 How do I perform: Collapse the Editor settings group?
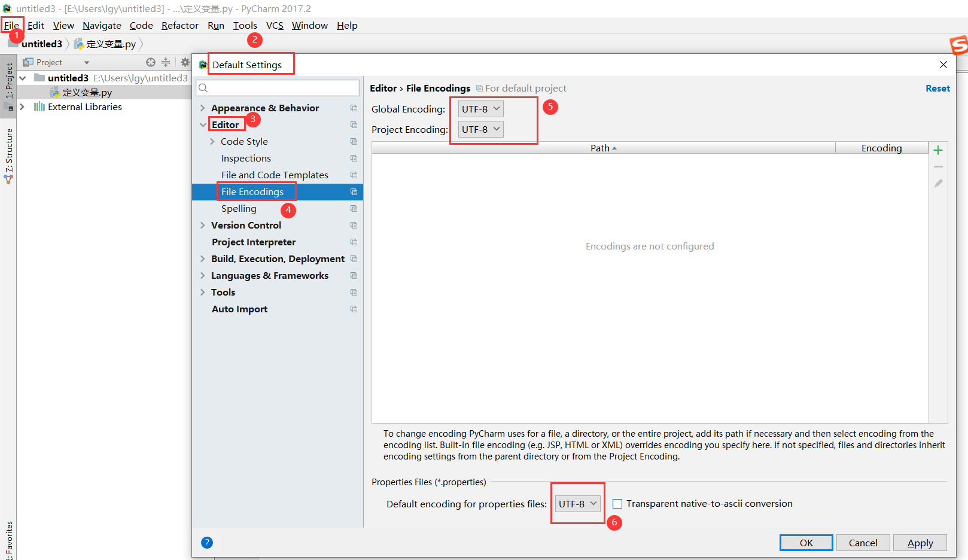point(203,124)
